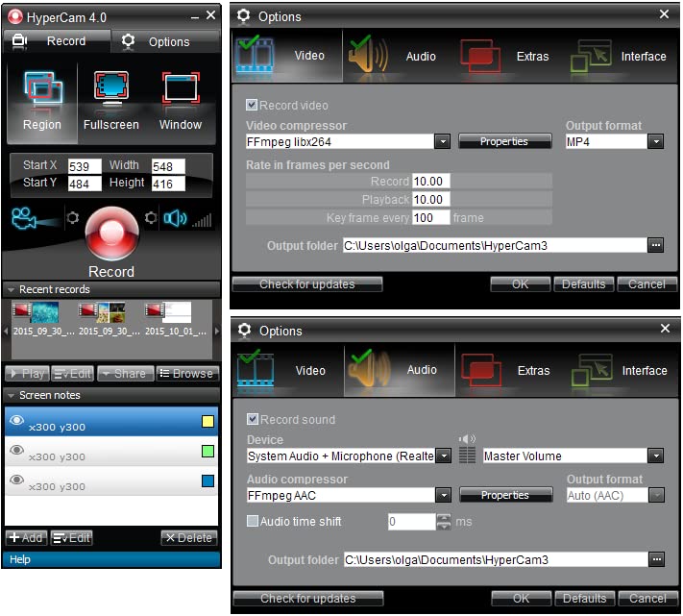Click Delete screen note button
Screen dimensions: 683x616
point(189,538)
